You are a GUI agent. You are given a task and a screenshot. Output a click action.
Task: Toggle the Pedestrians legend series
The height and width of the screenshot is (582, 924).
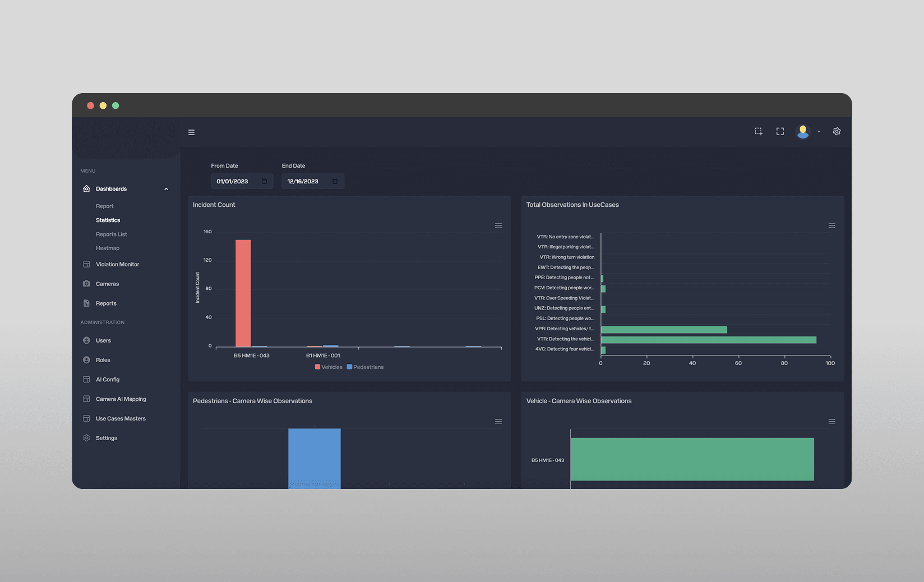click(x=365, y=367)
